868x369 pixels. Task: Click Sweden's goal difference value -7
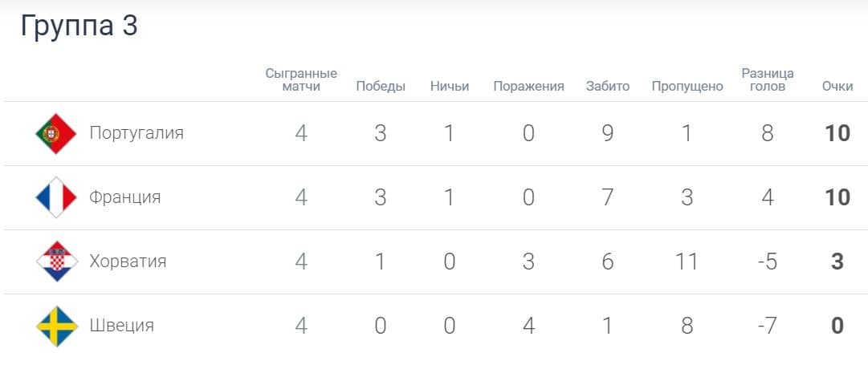(x=768, y=326)
